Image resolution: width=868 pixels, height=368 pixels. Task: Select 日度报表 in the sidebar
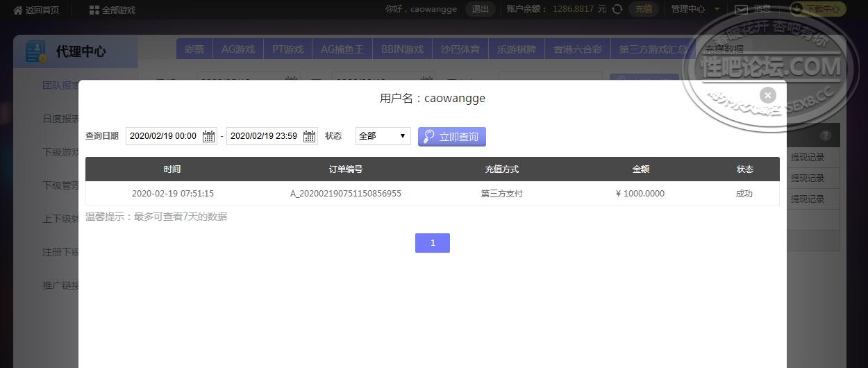(61, 119)
